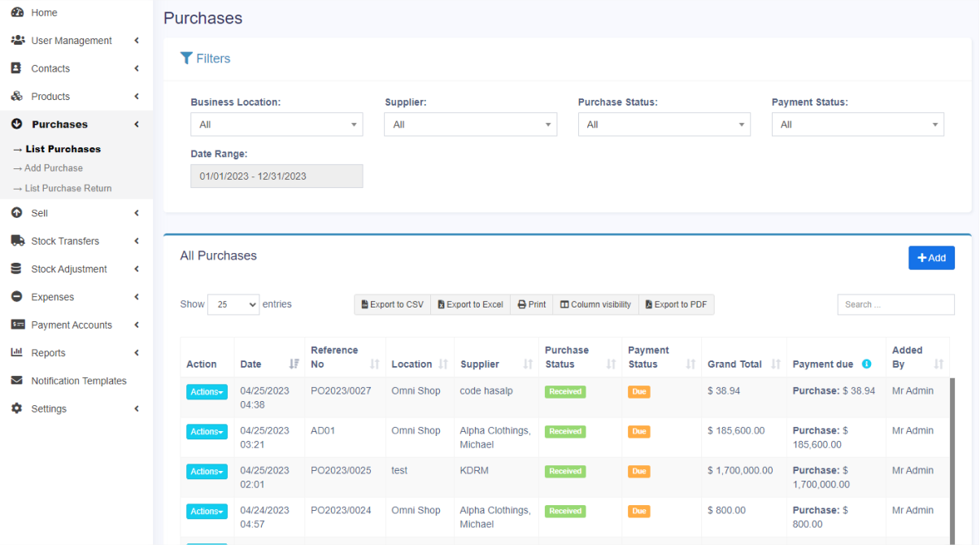Click the Date Range input field

pos(277,177)
